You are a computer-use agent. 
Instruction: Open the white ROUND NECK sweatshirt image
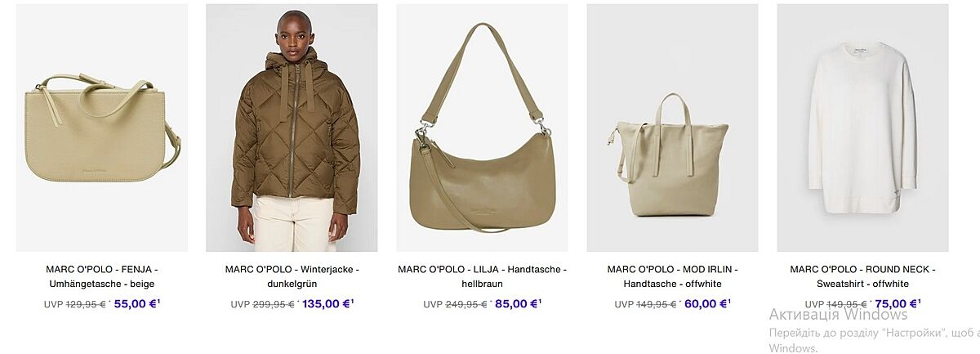coord(862,128)
